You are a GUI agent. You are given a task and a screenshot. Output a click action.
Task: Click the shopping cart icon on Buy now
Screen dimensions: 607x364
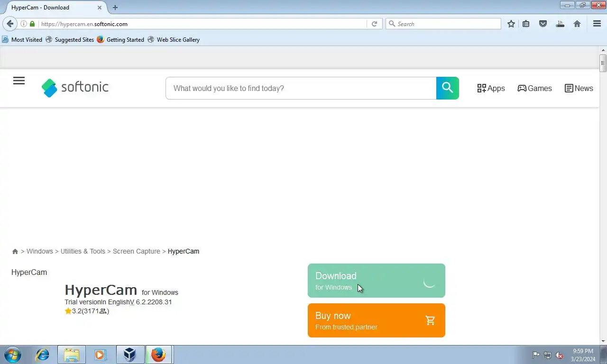pos(431,320)
